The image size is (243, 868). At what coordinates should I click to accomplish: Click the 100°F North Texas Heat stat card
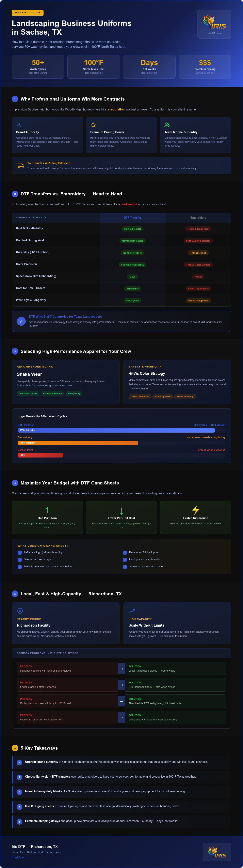pos(94,67)
